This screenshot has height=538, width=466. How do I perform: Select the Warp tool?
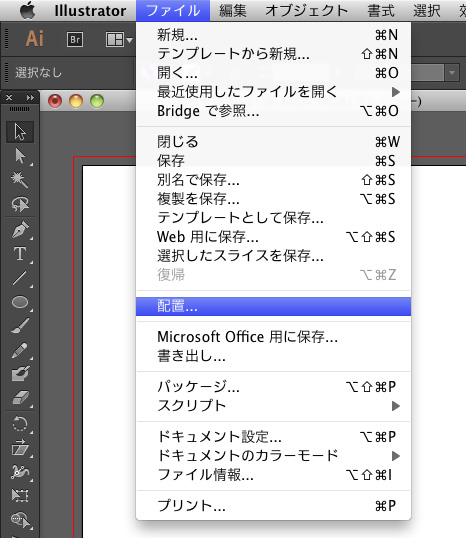[x=20, y=472]
